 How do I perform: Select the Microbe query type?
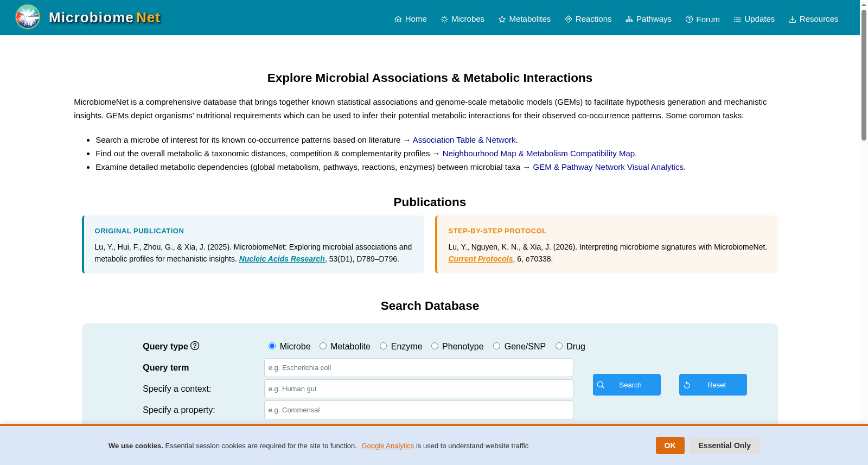click(x=272, y=346)
